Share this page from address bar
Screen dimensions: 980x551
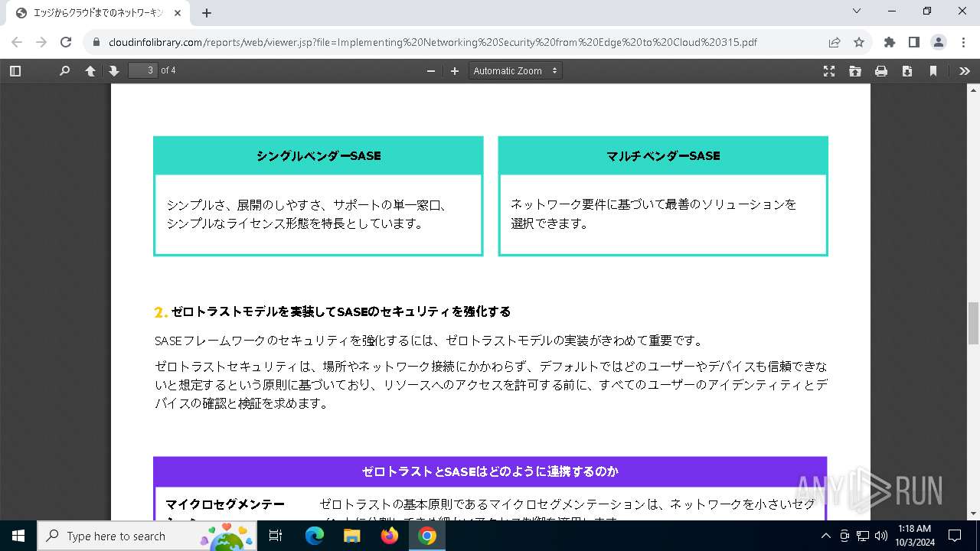tap(835, 42)
